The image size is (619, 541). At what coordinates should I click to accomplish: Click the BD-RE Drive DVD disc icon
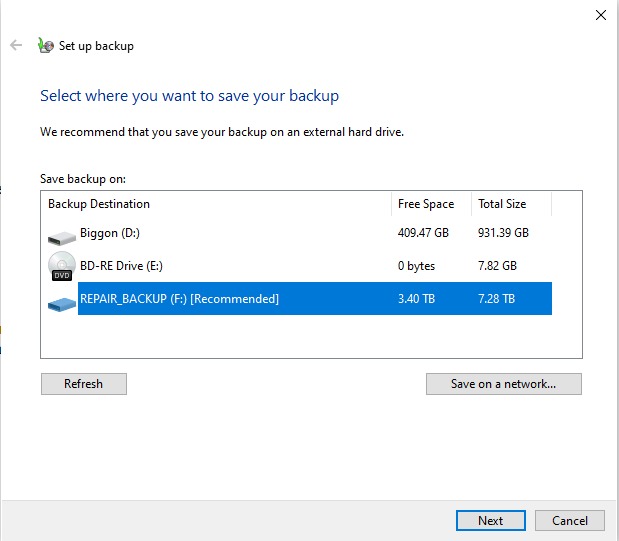(62, 266)
